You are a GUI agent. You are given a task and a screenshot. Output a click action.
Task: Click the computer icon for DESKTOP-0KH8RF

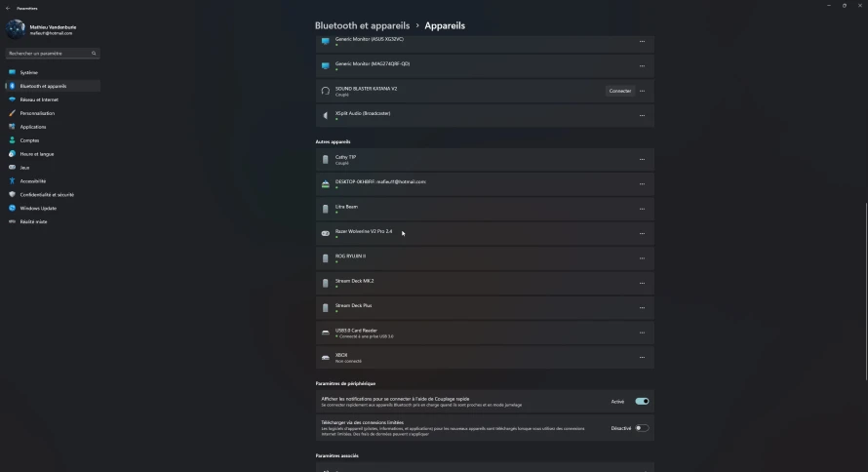pyautogui.click(x=326, y=184)
